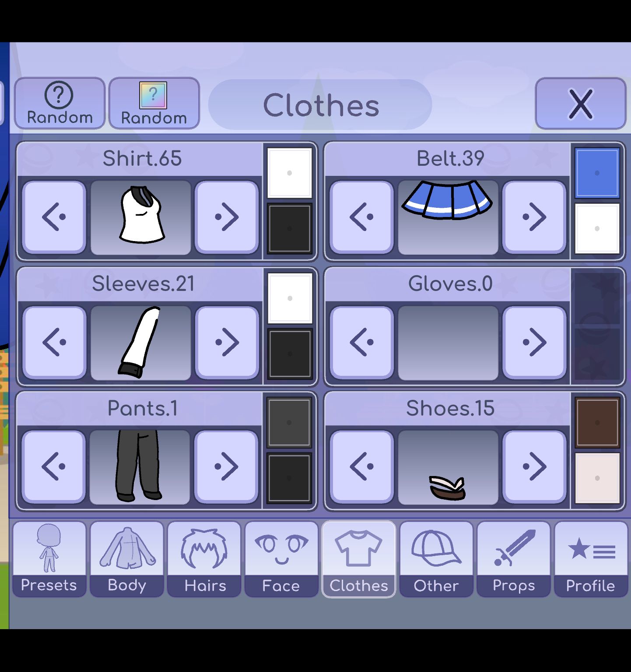Go to next Shoes style
The width and height of the screenshot is (631, 672).
pyautogui.click(x=534, y=466)
